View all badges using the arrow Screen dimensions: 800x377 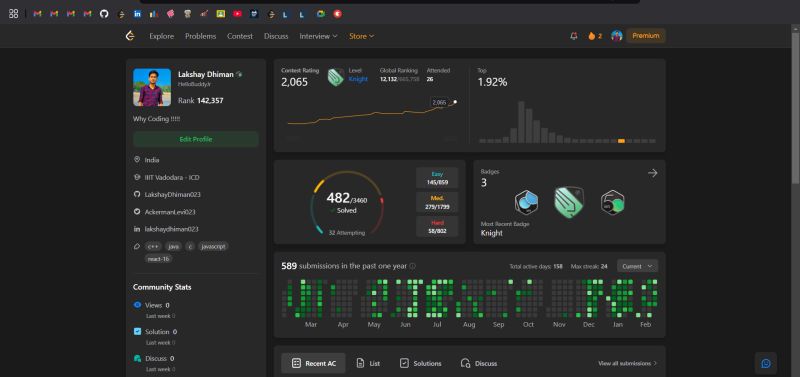[x=653, y=173]
